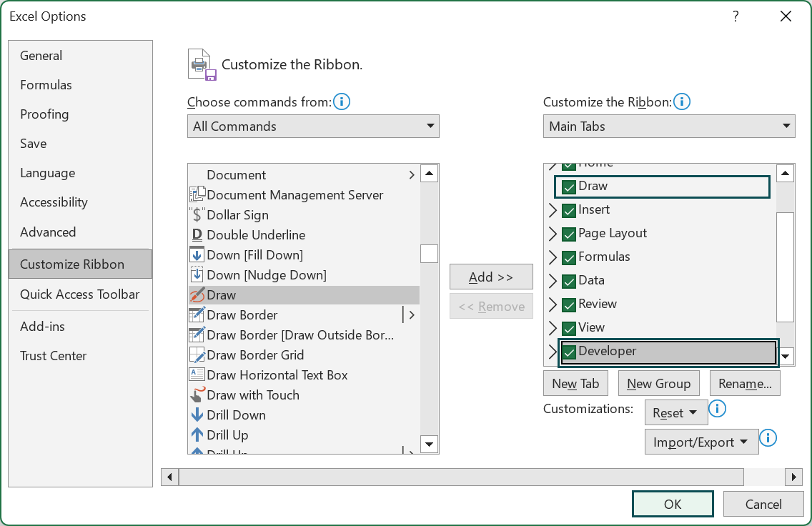812x526 pixels.
Task: Toggle the Data tab checkbox
Action: coord(569,281)
